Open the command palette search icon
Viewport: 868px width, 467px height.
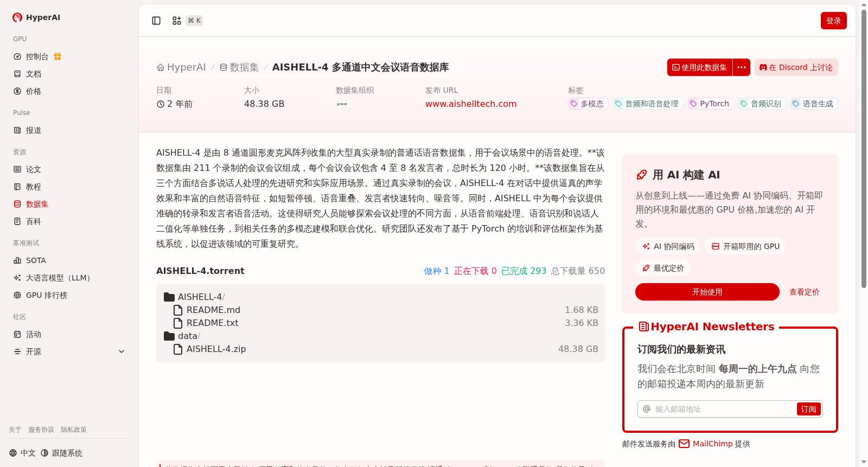pyautogui.click(x=177, y=21)
